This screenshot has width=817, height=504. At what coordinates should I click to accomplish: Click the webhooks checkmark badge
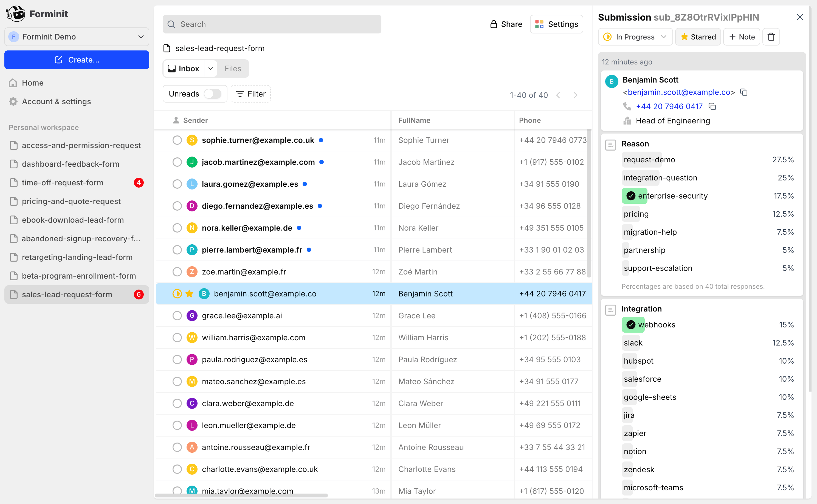(631, 324)
